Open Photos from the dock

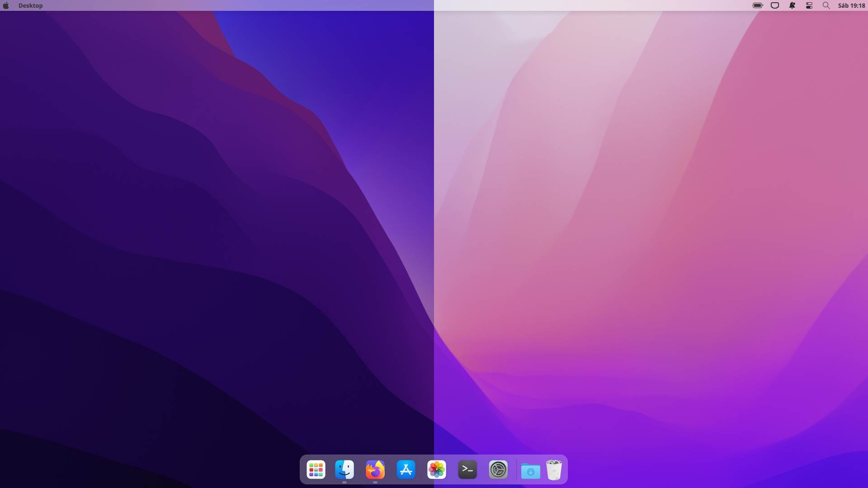(437, 469)
